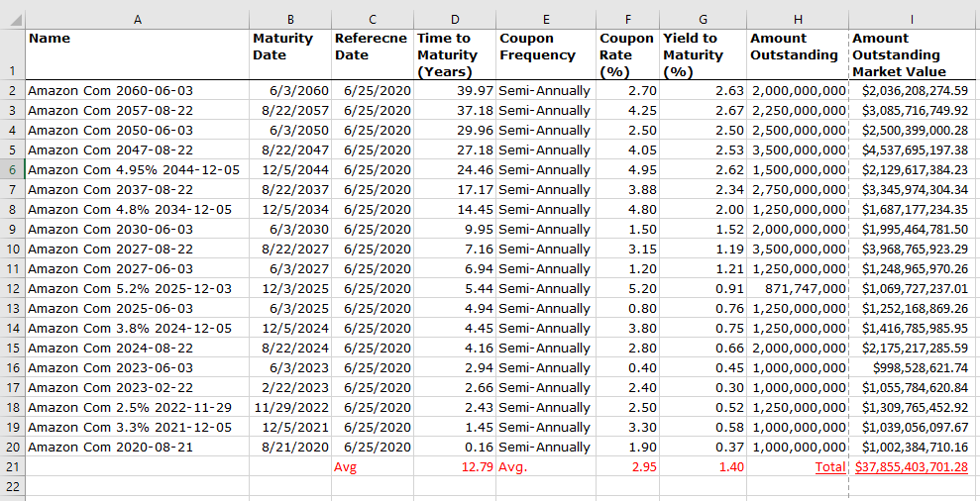Select column D header

pos(455,20)
